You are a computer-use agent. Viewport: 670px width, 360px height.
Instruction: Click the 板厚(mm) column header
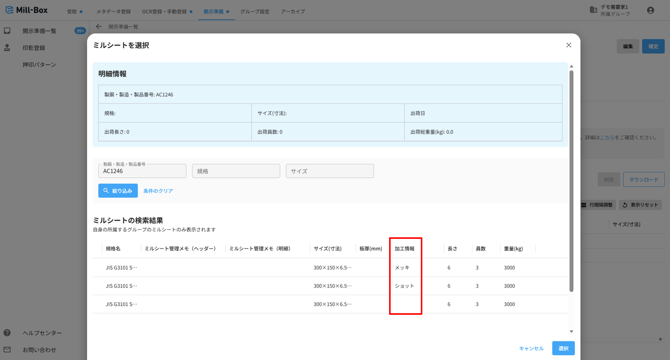(x=370, y=249)
